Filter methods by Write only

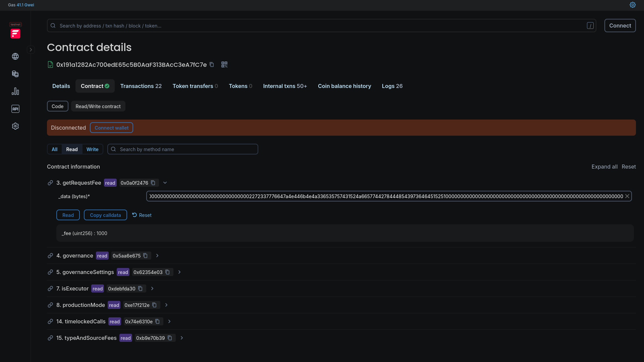[92, 149]
